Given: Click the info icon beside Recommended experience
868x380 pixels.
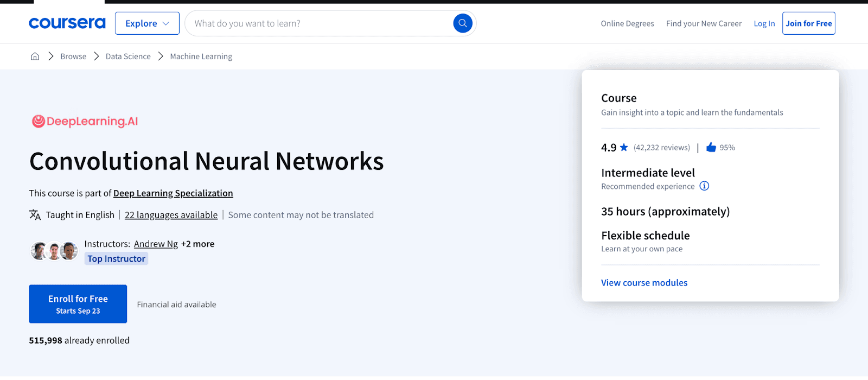Looking at the screenshot, I should point(704,186).
